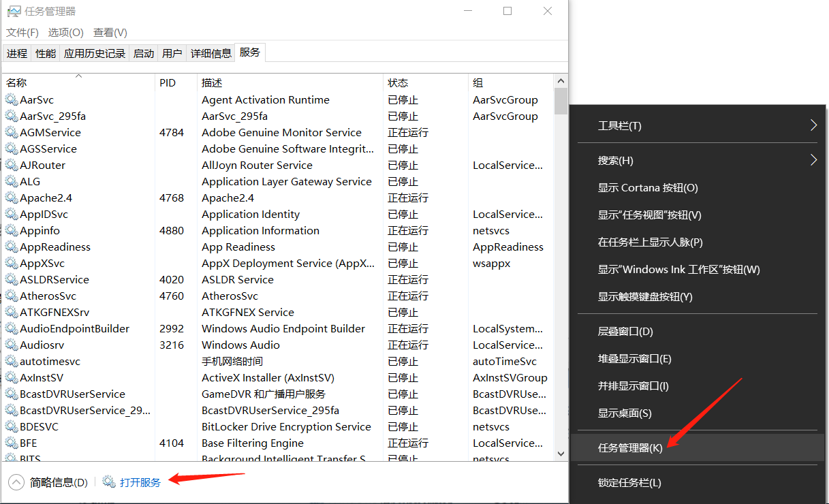Click the 'Base Filtering Engine' description
The image size is (829, 504).
click(x=253, y=443)
